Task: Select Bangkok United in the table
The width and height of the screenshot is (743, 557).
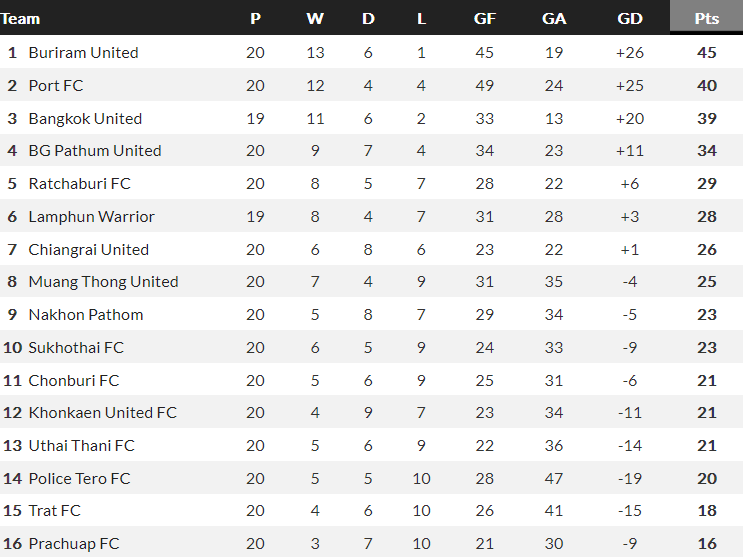Action: (x=85, y=119)
